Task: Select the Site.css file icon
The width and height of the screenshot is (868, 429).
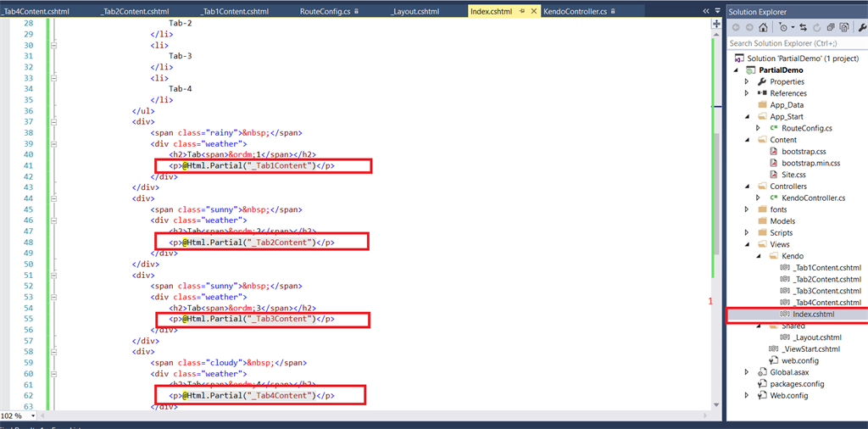Action: click(774, 175)
